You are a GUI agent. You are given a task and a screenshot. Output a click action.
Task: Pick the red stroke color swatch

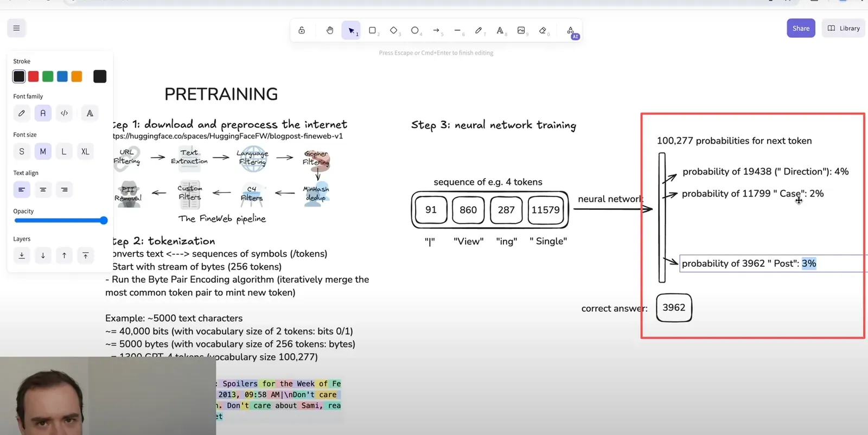(x=34, y=76)
